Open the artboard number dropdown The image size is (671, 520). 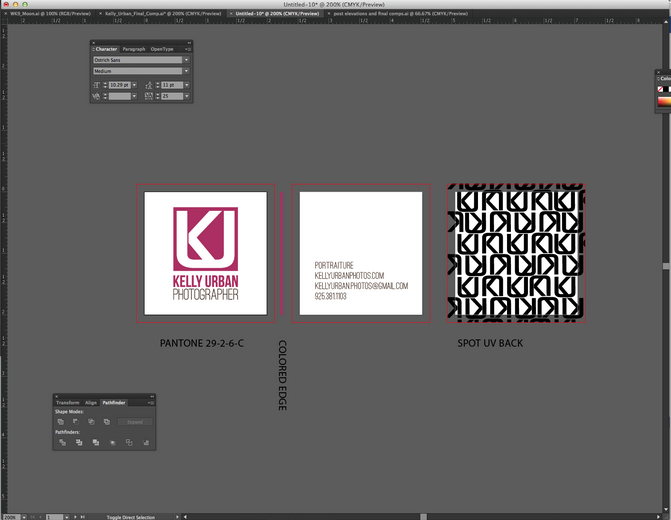[x=67, y=517]
